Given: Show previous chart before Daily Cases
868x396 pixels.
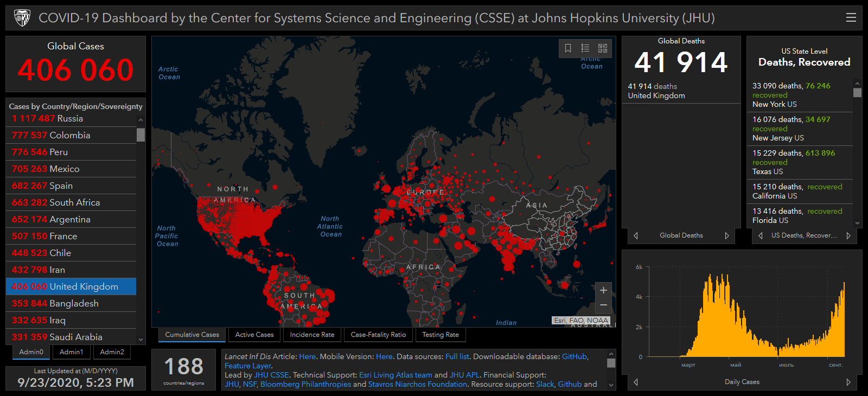Looking at the screenshot, I should [x=636, y=382].
